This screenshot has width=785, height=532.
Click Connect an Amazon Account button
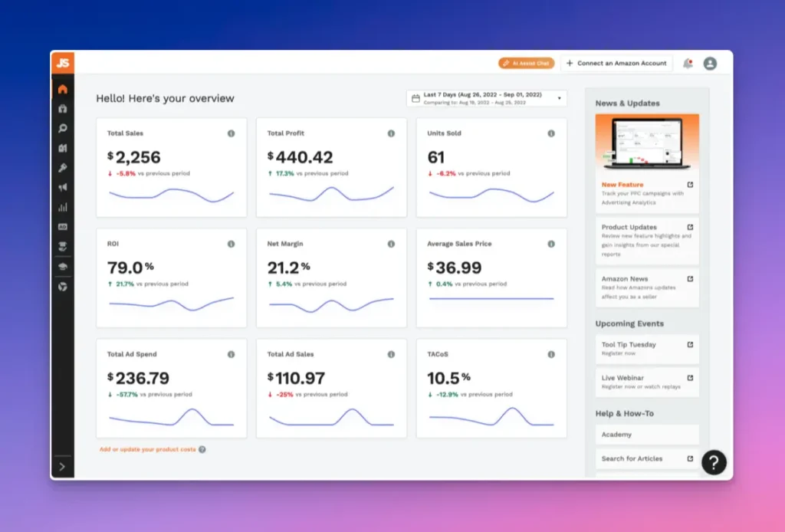[616, 63]
